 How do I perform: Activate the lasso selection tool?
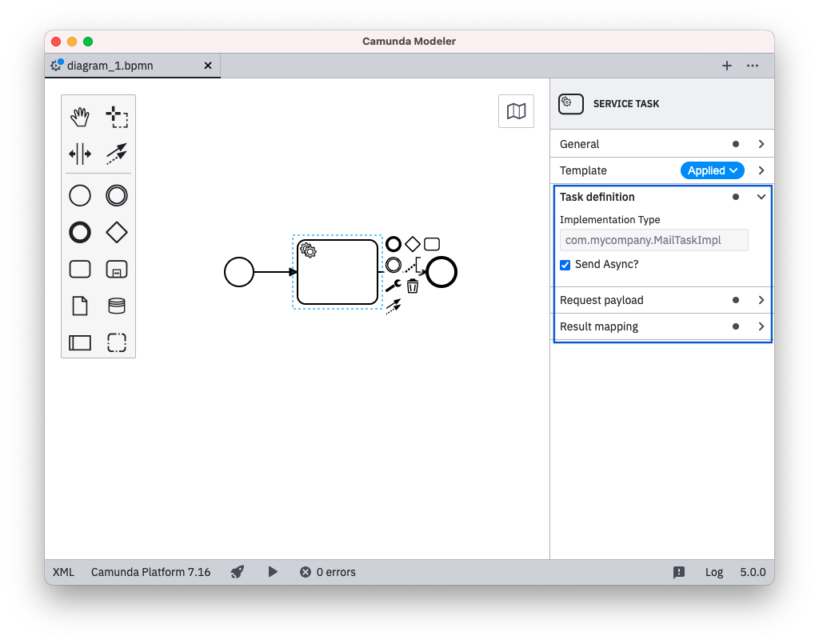tap(117, 118)
